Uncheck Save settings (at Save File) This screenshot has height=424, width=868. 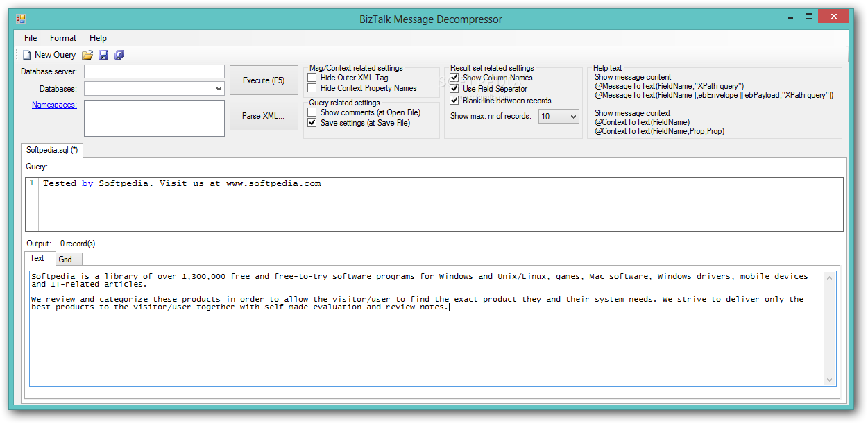click(312, 123)
